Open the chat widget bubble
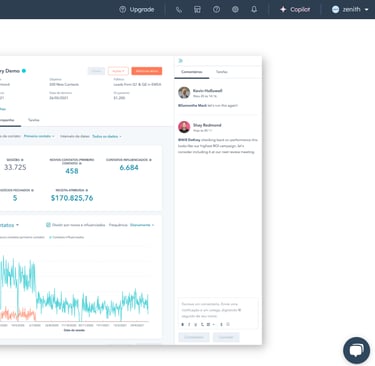Image resolution: width=375 pixels, height=366 pixels. (x=356, y=350)
